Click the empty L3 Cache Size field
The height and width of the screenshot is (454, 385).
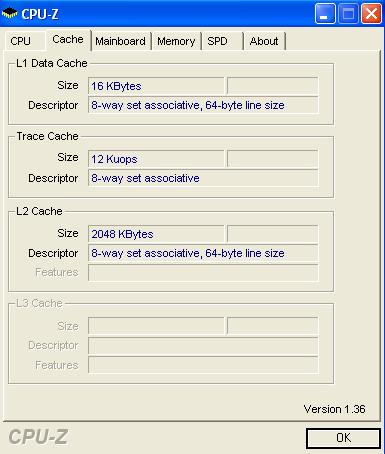[x=156, y=326]
